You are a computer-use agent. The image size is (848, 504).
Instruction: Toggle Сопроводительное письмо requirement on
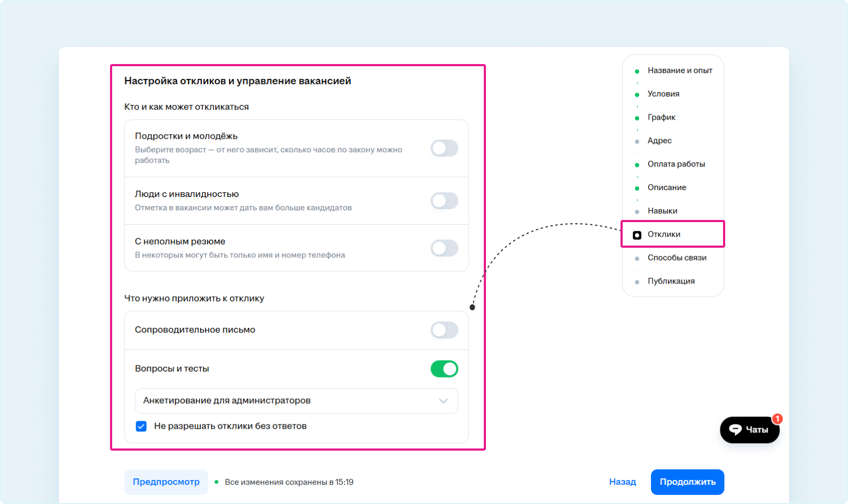444,330
